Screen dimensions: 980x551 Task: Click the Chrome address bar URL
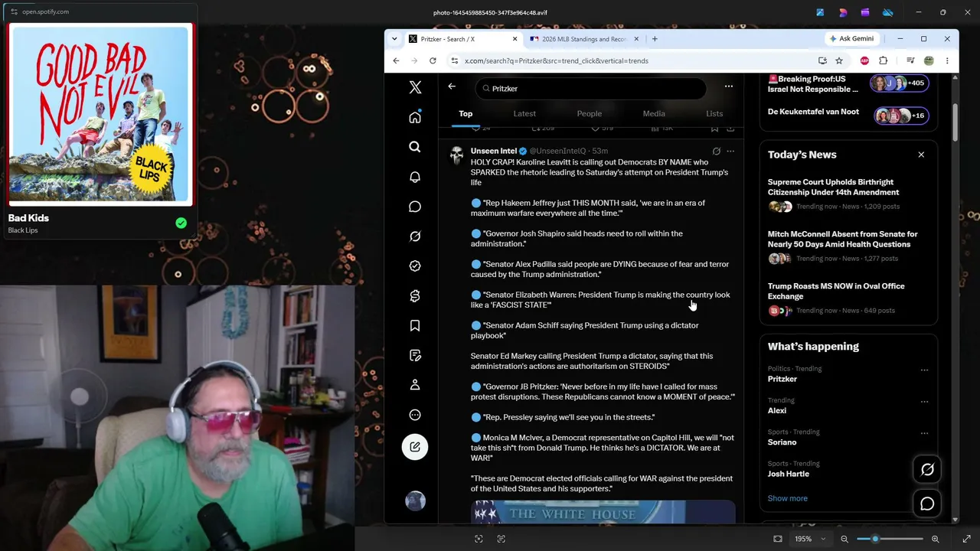(x=557, y=60)
